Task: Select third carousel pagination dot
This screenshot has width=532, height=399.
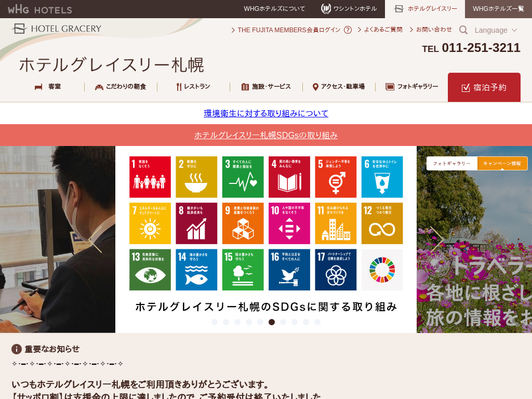Action: click(237, 322)
